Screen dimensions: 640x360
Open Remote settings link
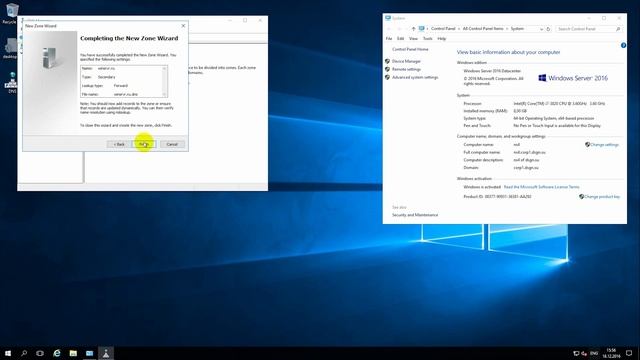click(x=406, y=69)
